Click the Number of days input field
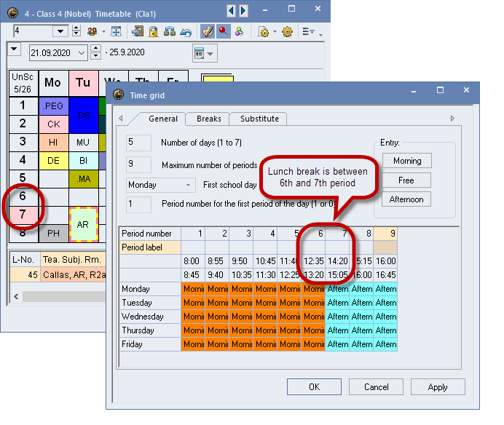The width and height of the screenshot is (504, 425). coord(139,143)
